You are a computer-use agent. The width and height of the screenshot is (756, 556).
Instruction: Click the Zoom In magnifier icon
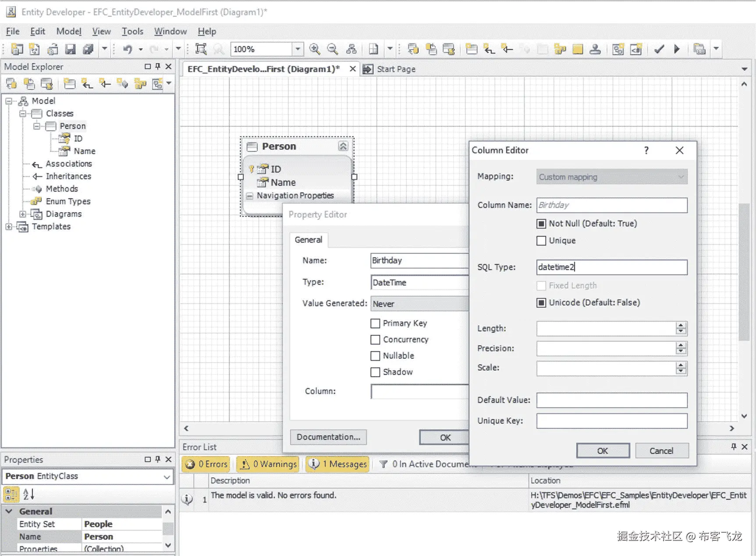[314, 49]
